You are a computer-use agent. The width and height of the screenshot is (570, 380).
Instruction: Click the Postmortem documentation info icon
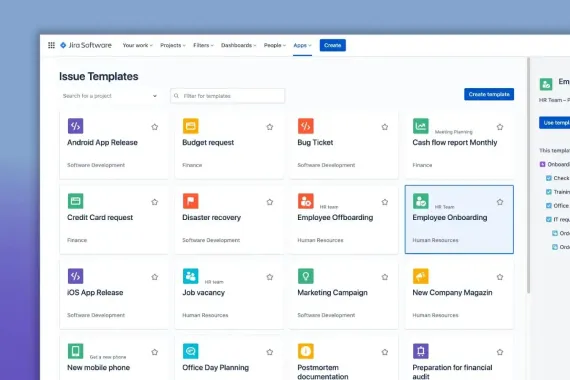pos(306,351)
